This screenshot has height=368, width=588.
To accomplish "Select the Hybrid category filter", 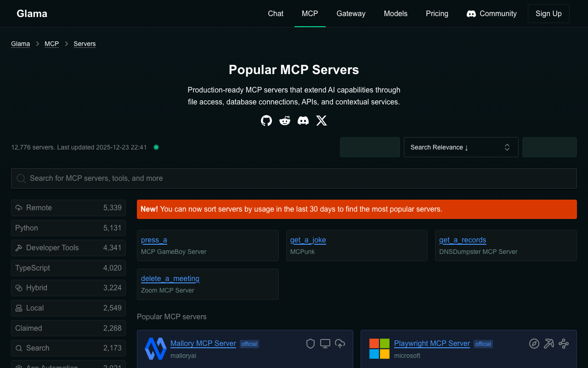I will [68, 288].
